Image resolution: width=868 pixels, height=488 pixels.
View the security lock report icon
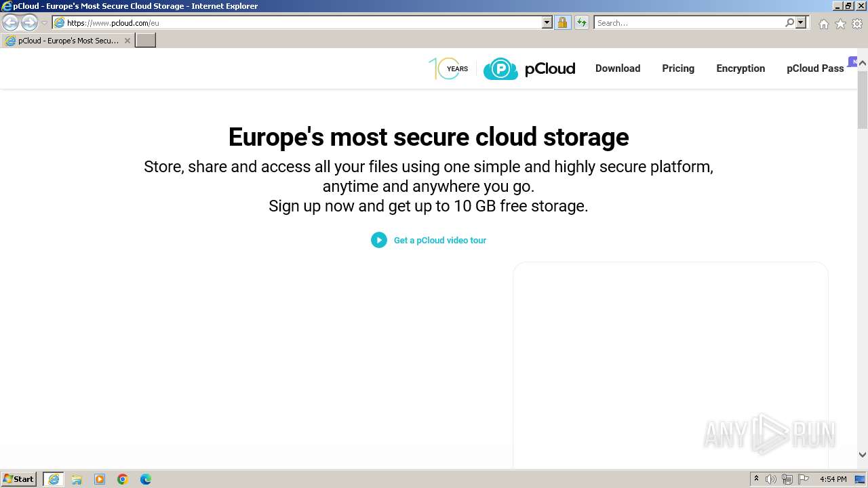562,22
